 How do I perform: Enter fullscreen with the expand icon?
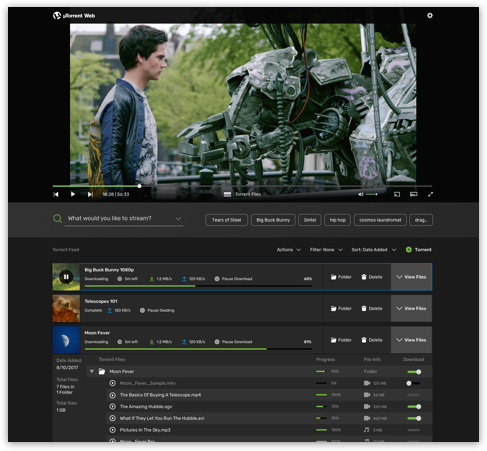pyautogui.click(x=430, y=194)
